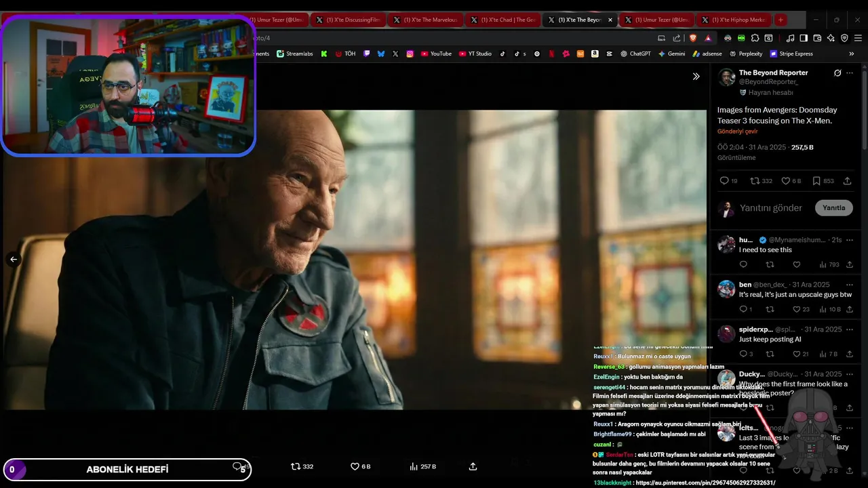Switch to X'te Hiphop Merkez tab
The width and height of the screenshot is (868, 488).
[x=733, y=20]
